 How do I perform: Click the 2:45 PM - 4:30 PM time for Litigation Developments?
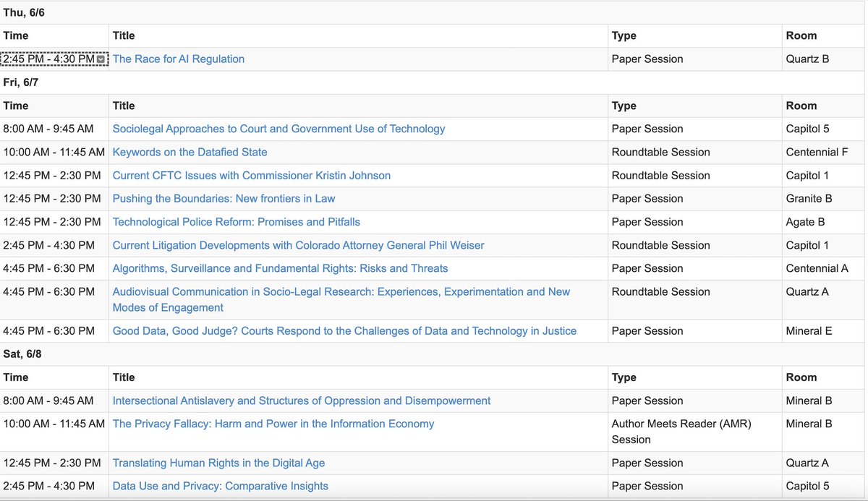click(x=48, y=245)
